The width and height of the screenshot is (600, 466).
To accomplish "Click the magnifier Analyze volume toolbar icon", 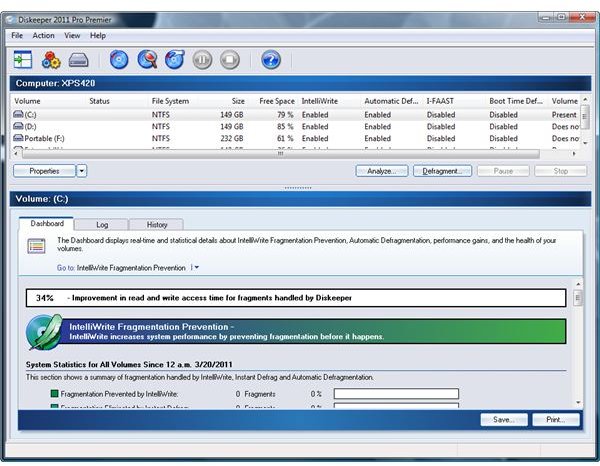I will click(147, 60).
